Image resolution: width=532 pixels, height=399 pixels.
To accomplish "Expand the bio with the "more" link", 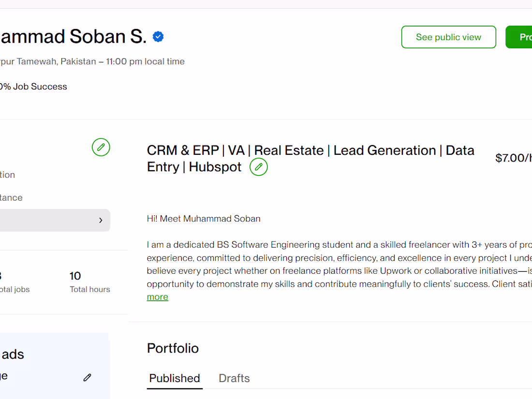I will [158, 297].
